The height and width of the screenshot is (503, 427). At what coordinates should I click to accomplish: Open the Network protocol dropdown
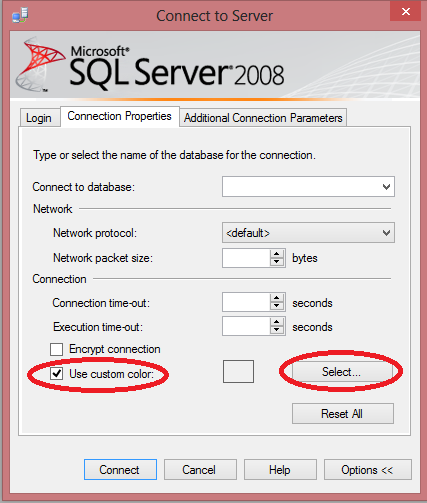pos(308,233)
